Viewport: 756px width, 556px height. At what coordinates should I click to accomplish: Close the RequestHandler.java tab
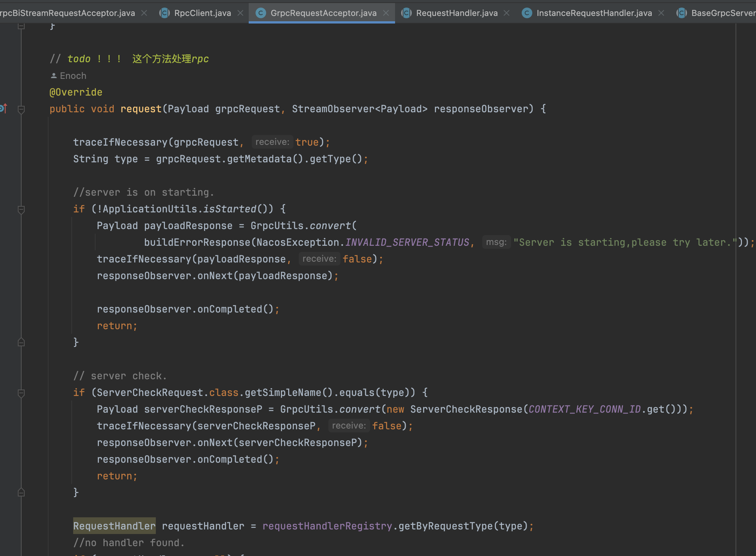507,13
